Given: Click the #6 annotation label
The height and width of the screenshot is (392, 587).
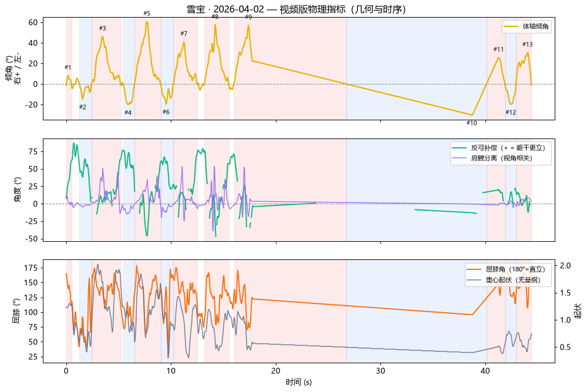Looking at the screenshot, I should pos(166,112).
